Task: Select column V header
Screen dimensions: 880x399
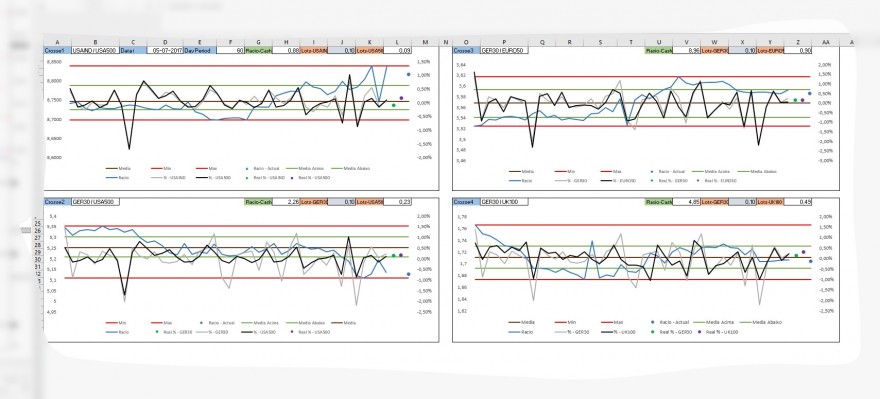Action: pos(686,42)
